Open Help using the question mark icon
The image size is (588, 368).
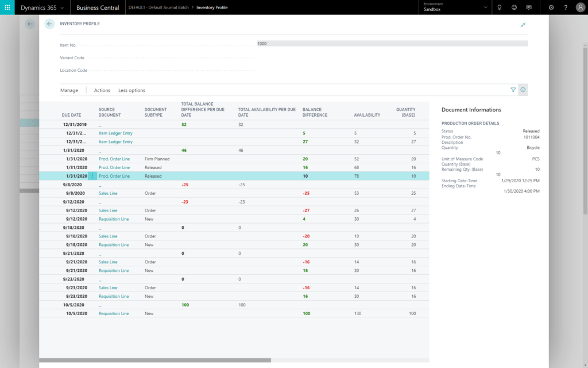click(x=566, y=7)
